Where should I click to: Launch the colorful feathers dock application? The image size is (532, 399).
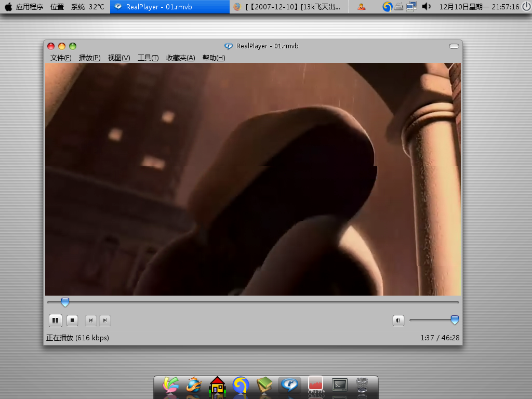click(170, 385)
